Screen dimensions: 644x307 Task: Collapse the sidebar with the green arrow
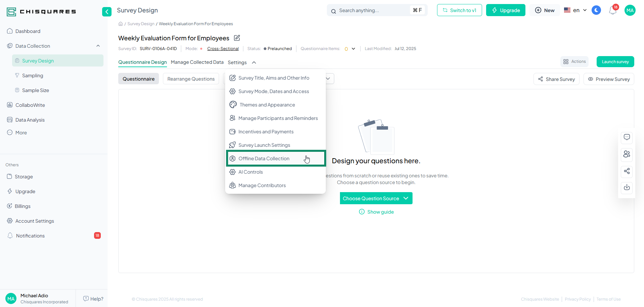[106, 12]
